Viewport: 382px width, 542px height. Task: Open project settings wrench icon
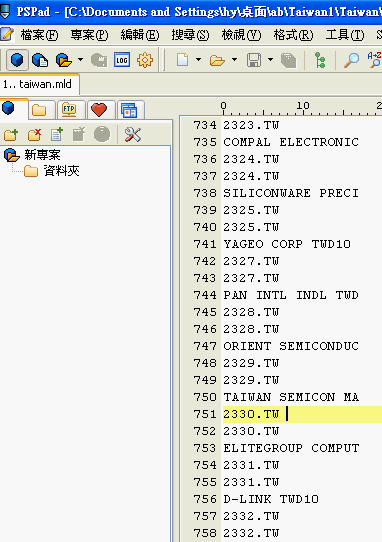[x=133, y=134]
